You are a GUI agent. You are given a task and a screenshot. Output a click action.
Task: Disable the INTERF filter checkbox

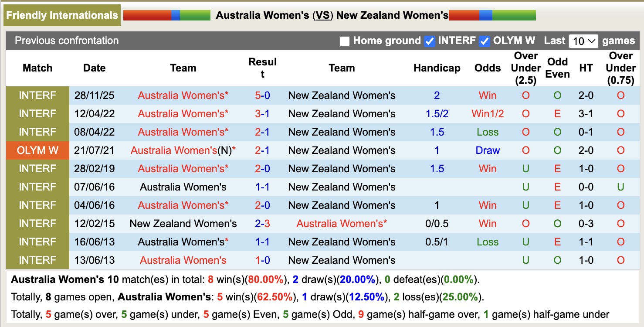click(x=430, y=41)
